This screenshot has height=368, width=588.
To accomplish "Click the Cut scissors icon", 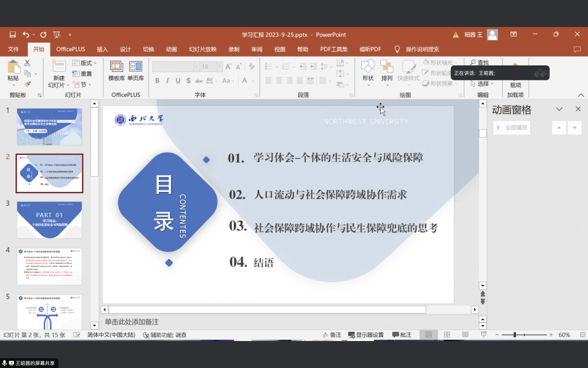I will (x=27, y=63).
